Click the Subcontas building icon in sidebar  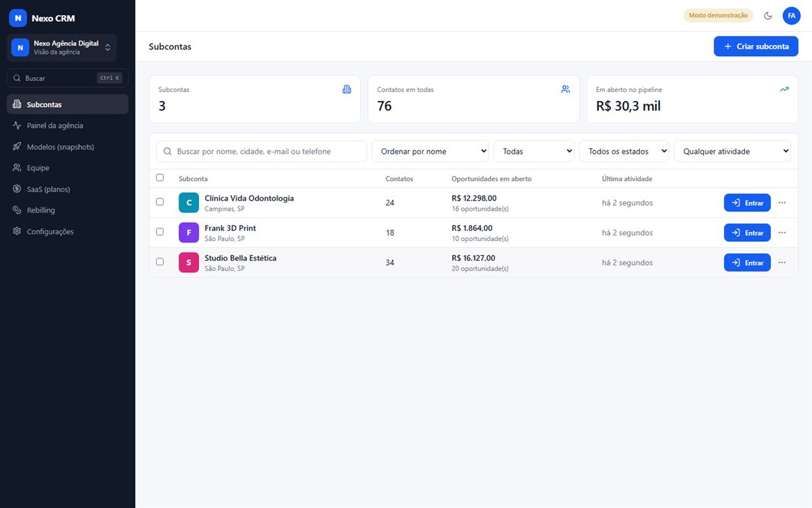(17, 104)
